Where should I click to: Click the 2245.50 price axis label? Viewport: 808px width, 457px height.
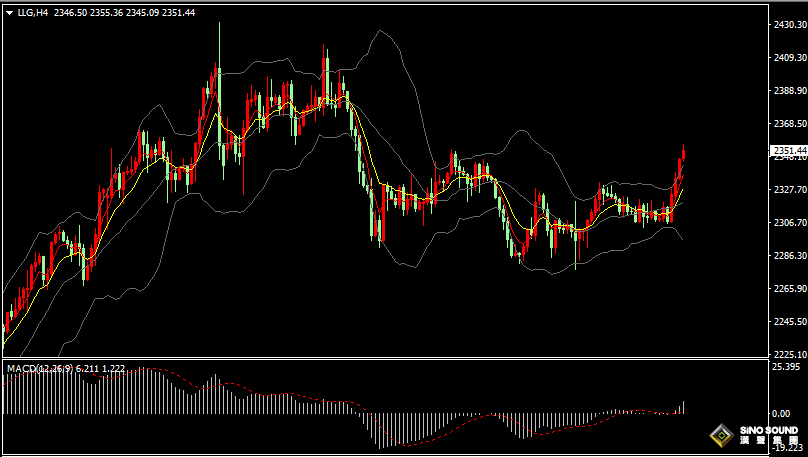pos(789,321)
